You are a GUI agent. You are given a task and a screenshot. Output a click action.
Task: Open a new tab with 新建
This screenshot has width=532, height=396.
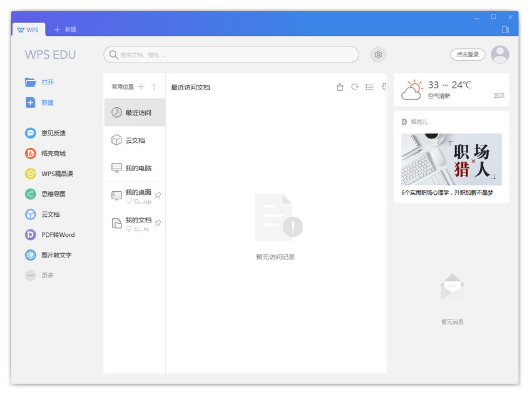point(65,29)
